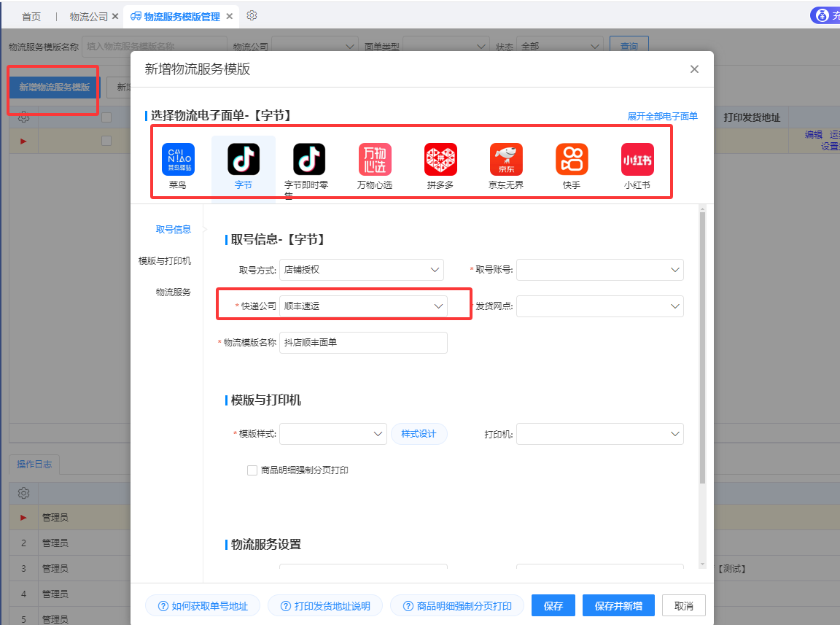Click the red row arrow in the upper table
The height and width of the screenshot is (625, 840).
(23, 141)
